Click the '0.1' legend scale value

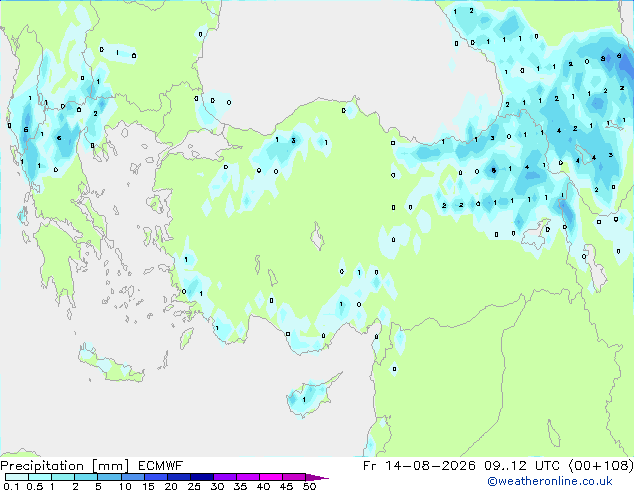click(x=11, y=486)
